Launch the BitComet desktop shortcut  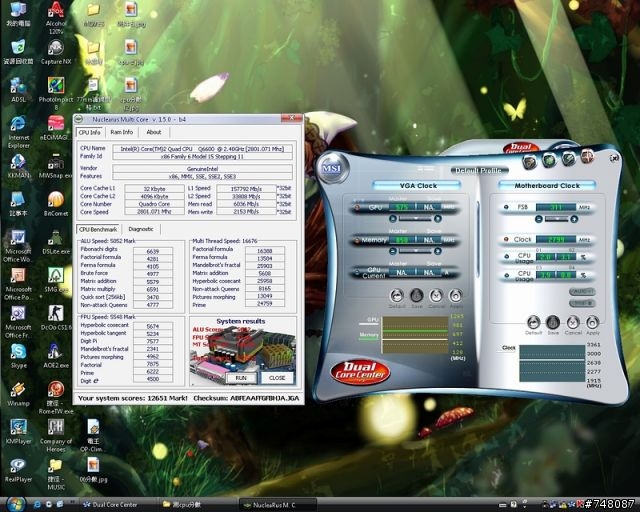56,204
